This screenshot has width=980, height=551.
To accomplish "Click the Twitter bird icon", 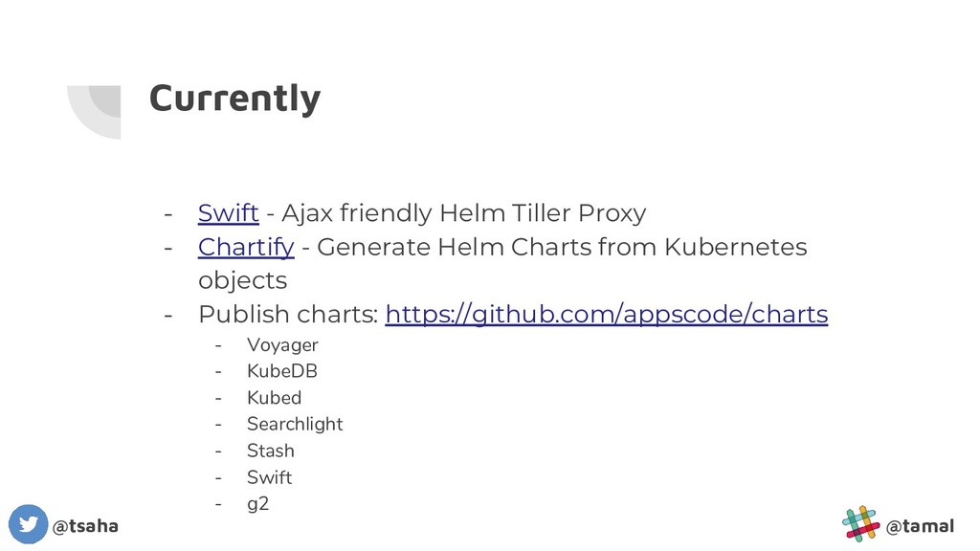I will click(x=28, y=524).
